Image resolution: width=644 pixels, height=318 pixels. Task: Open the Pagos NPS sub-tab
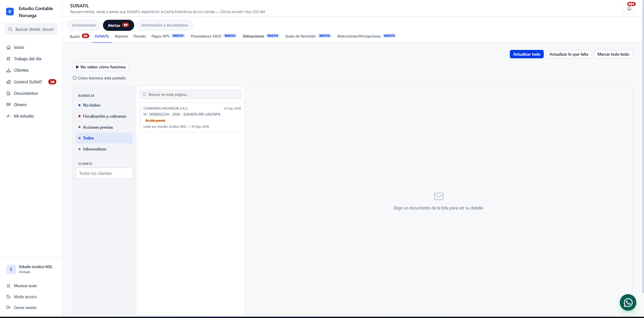[168, 36]
